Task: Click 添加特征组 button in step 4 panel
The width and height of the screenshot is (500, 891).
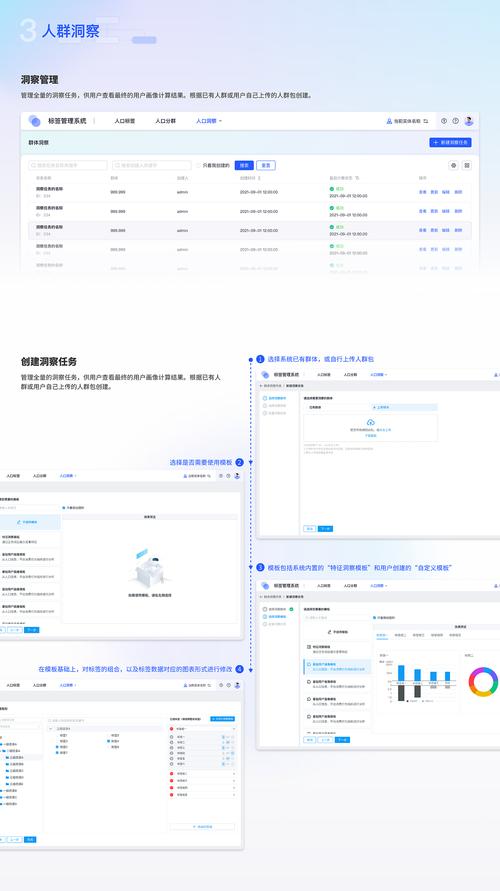Action: pyautogui.click(x=202, y=826)
